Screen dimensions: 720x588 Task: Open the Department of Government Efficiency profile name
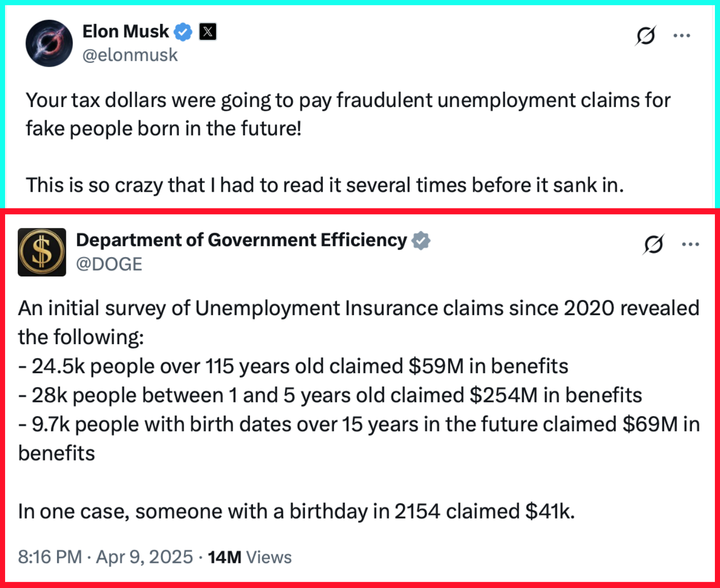[x=241, y=240]
